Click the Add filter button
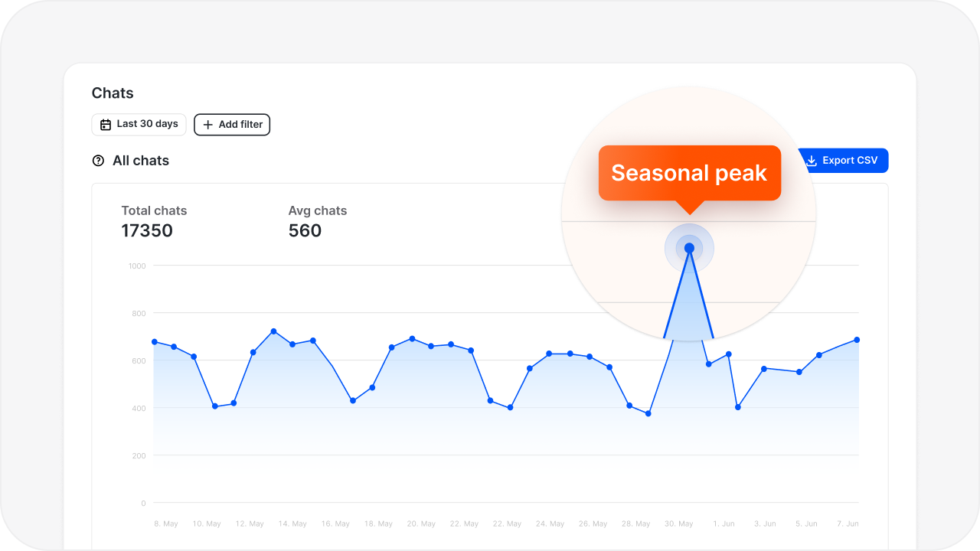Screen dimensions: 980x551 pyautogui.click(x=232, y=124)
